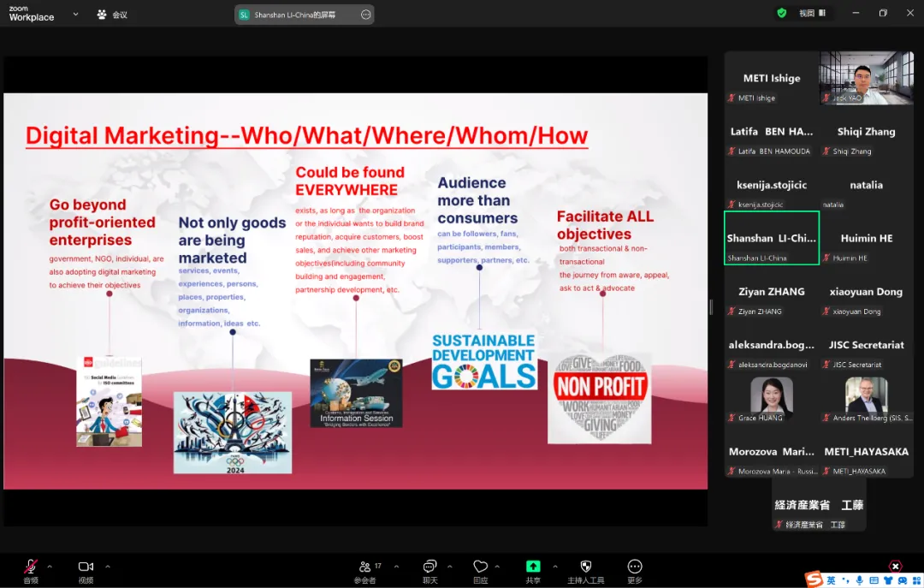Click the Zoom Workplace logo
The image size is (924, 588).
click(x=32, y=14)
